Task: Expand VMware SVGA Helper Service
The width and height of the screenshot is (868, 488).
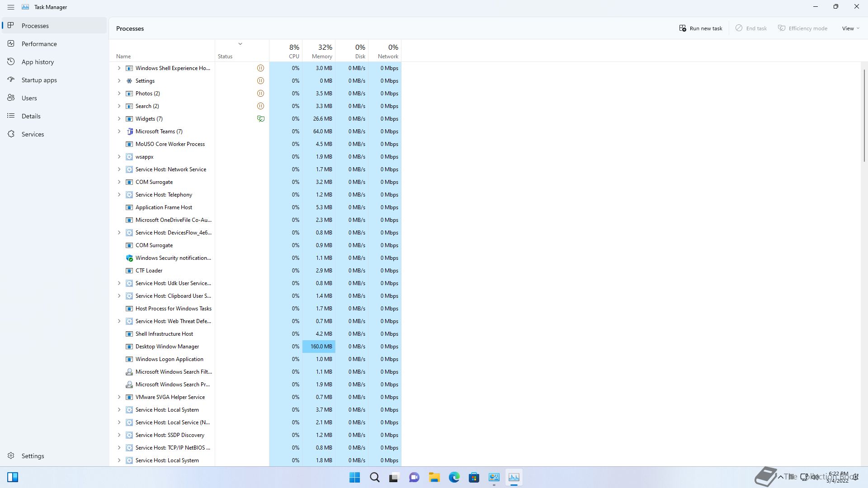Action: [x=119, y=397]
